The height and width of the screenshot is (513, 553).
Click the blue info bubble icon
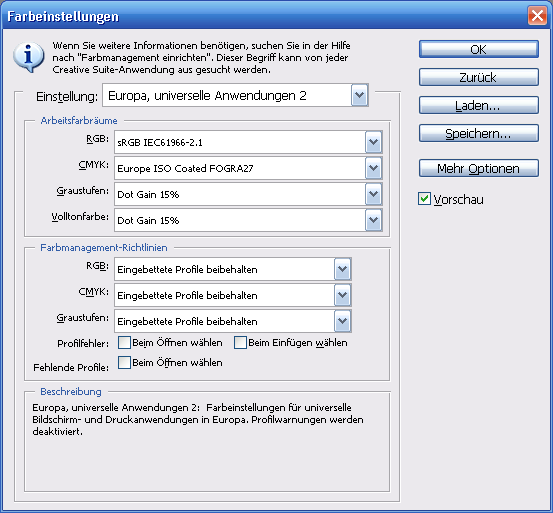coord(29,57)
